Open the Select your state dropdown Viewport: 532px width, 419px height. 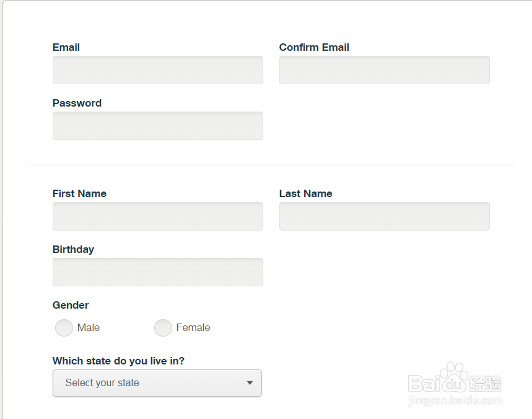click(157, 383)
